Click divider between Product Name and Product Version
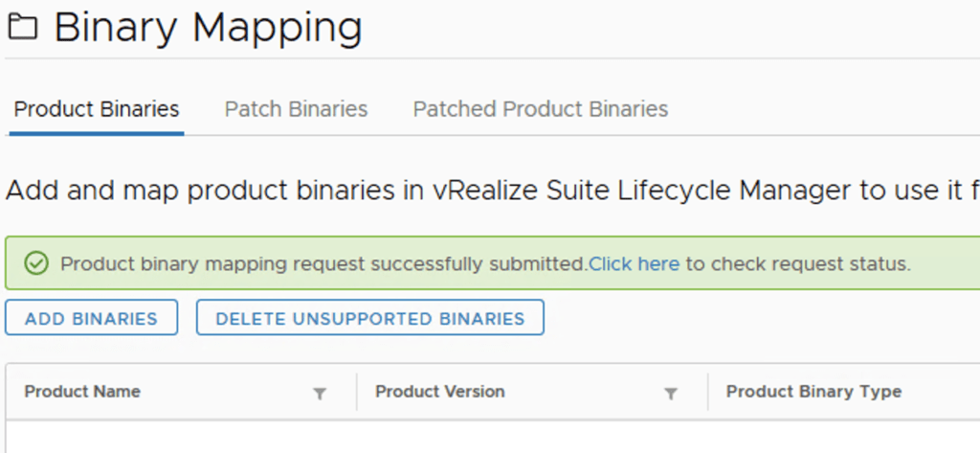Viewport: 980px width, 453px height. tap(356, 392)
